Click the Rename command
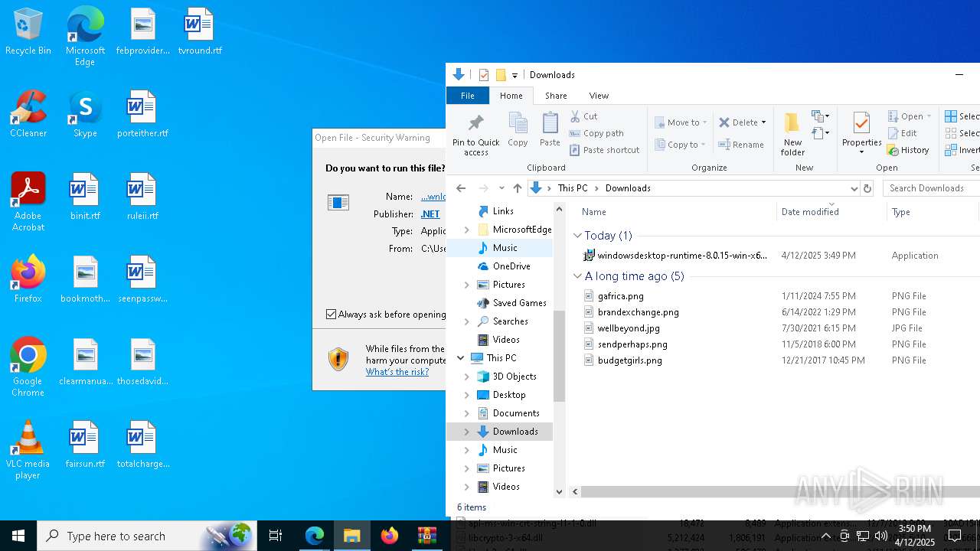This screenshot has width=980, height=551. (741, 145)
